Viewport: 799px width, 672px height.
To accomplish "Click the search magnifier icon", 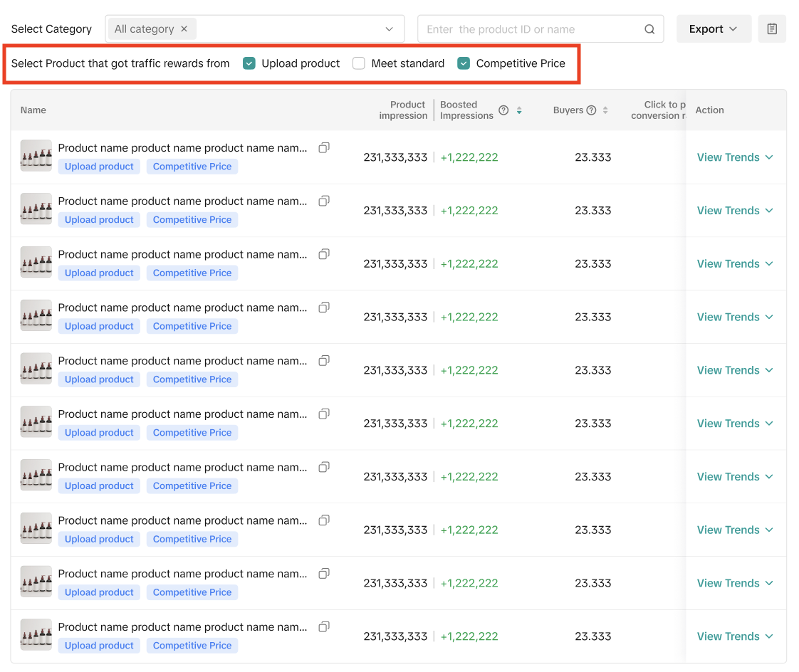I will point(649,29).
